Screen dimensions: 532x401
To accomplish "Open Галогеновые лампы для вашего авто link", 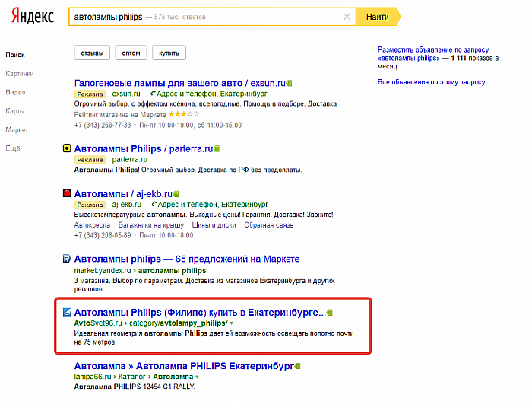I will pyautogui.click(x=180, y=83).
